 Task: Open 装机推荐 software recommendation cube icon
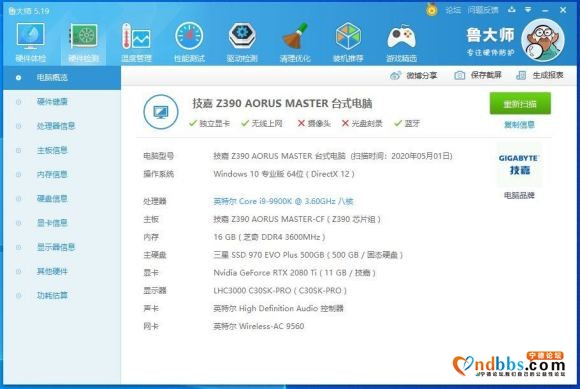tap(348, 42)
